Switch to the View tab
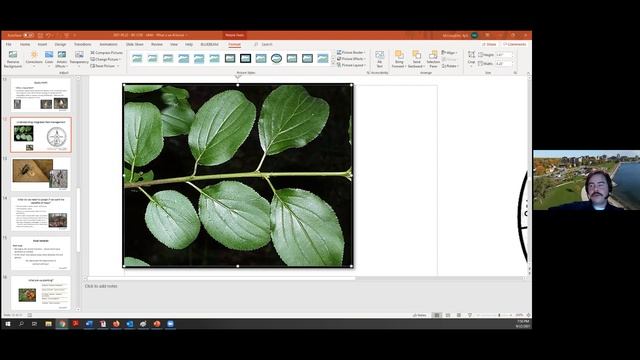The width and height of the screenshot is (640, 360). coord(174,44)
